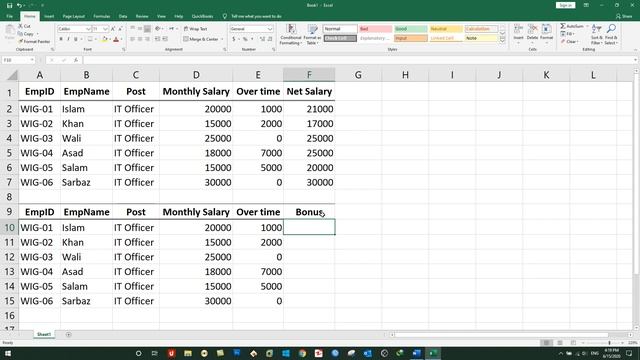Click the formula bar input

click(x=358, y=60)
